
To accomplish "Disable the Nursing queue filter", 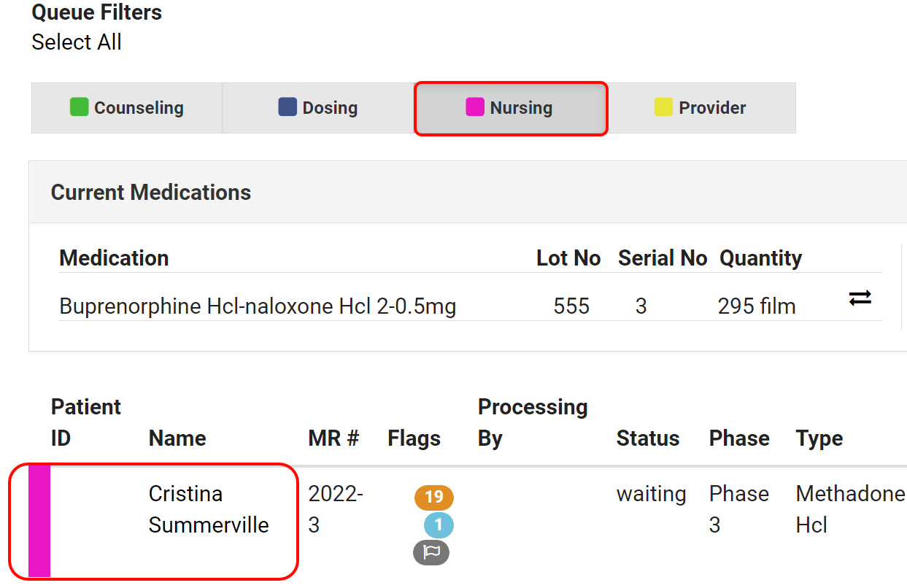I will 510,108.
